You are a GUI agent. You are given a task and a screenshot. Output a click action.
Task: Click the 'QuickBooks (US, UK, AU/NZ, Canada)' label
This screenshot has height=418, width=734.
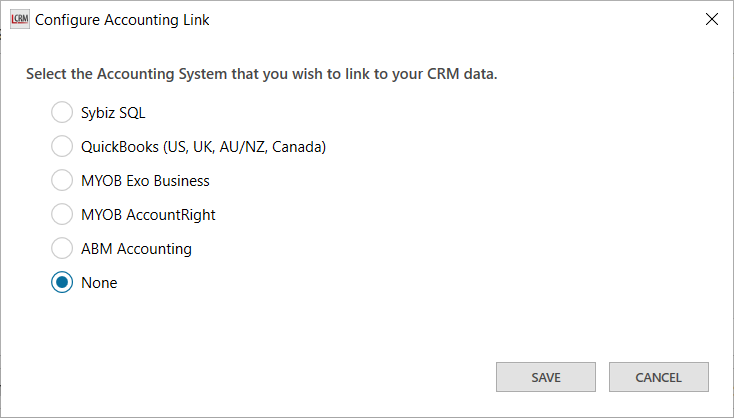click(204, 147)
